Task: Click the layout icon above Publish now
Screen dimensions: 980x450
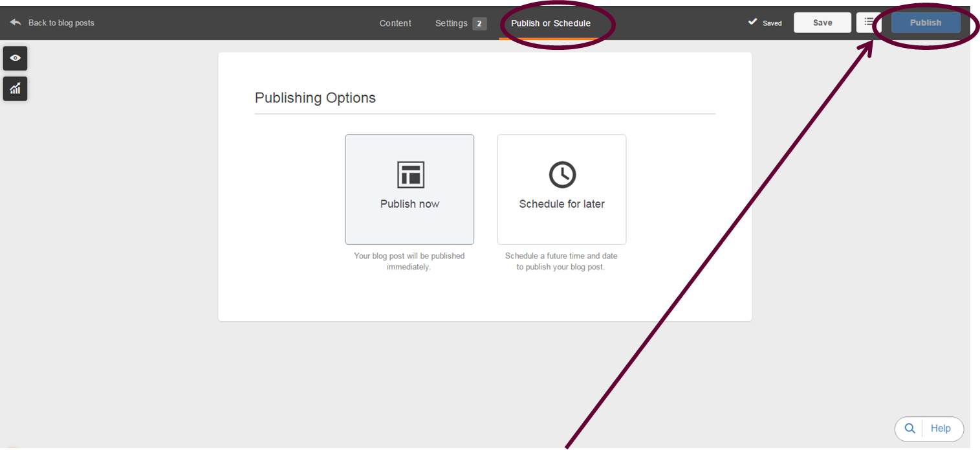Action: (x=409, y=174)
